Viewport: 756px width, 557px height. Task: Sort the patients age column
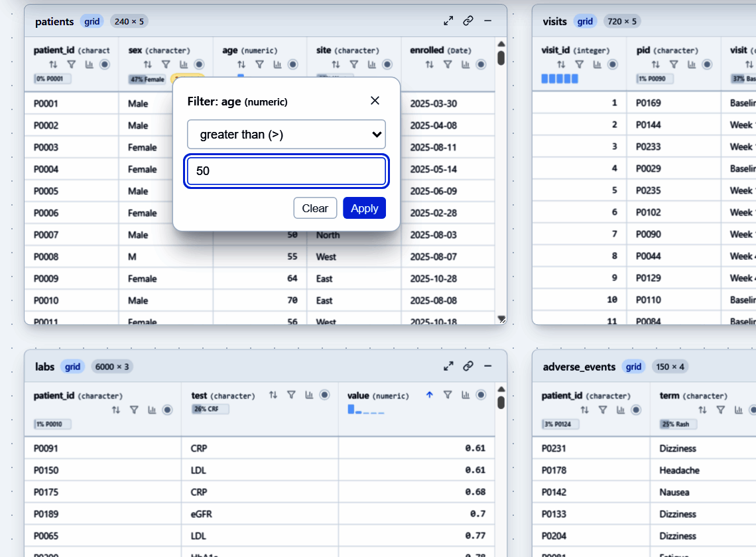(x=241, y=64)
